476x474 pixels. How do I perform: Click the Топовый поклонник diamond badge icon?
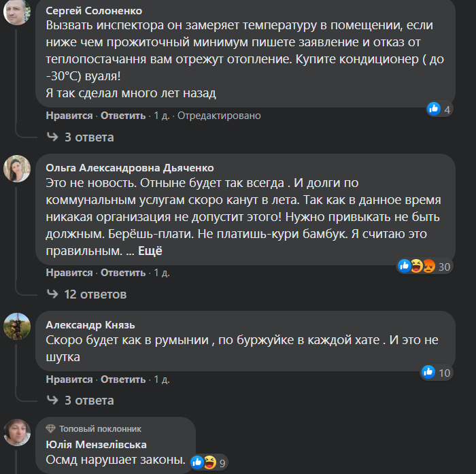pos(51,428)
